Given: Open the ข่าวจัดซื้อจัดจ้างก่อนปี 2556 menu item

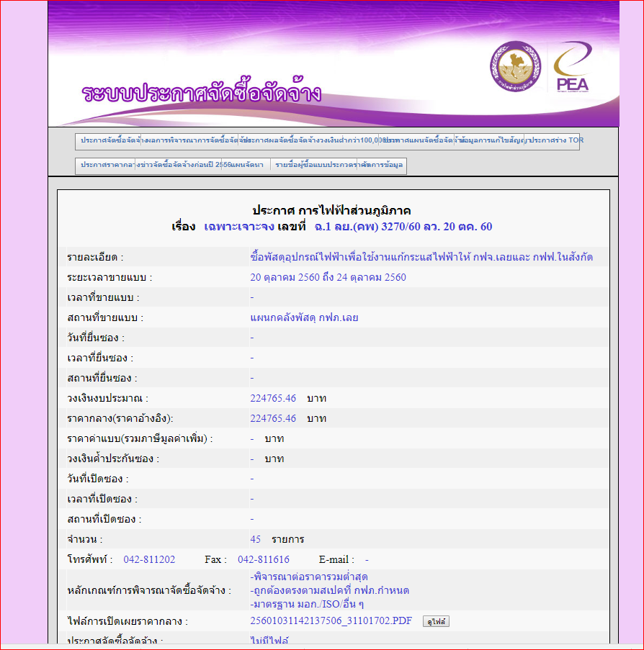Looking at the screenshot, I should click(x=179, y=165).
